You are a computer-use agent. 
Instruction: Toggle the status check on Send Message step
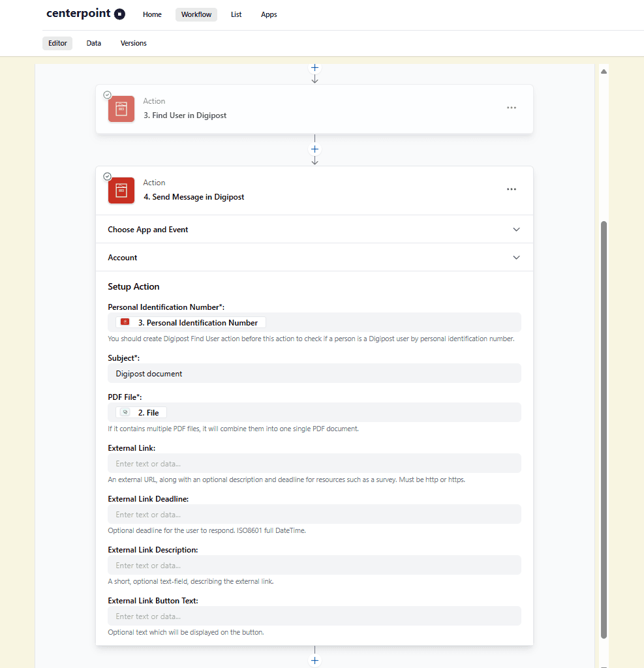click(x=107, y=176)
